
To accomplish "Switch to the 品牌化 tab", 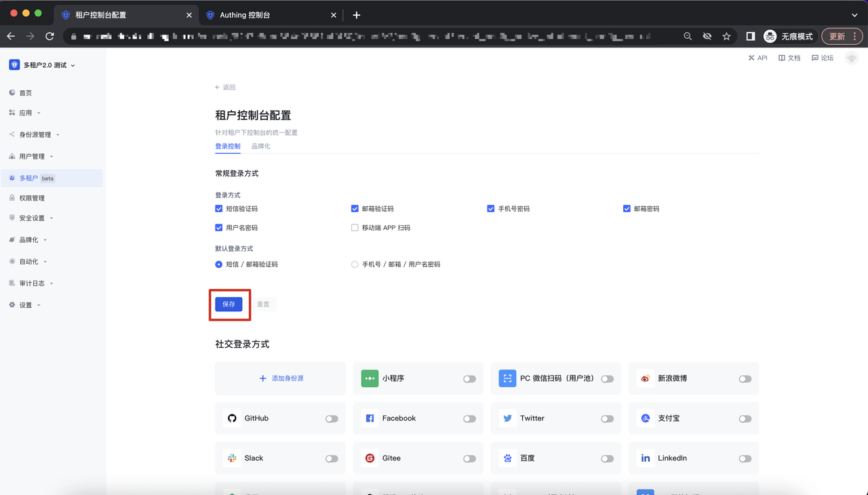I will point(260,146).
